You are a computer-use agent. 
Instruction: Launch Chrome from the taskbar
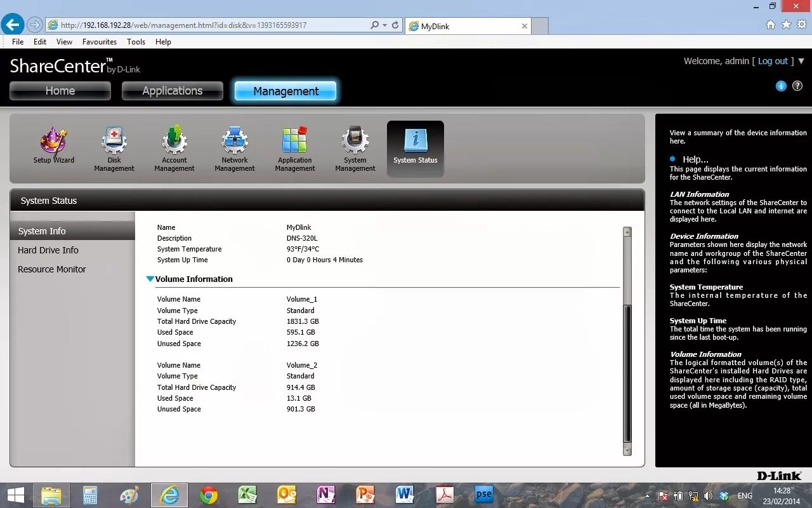click(209, 495)
